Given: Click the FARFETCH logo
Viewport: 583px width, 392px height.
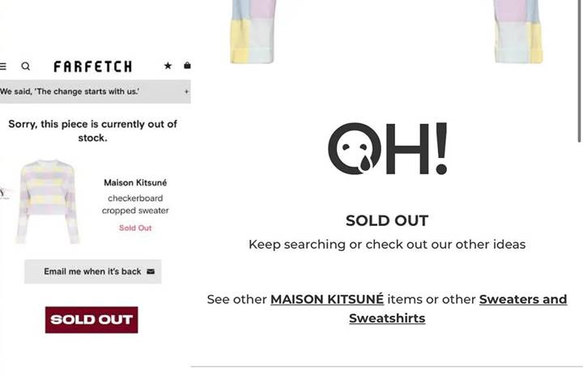Looking at the screenshot, I should pyautogui.click(x=93, y=66).
